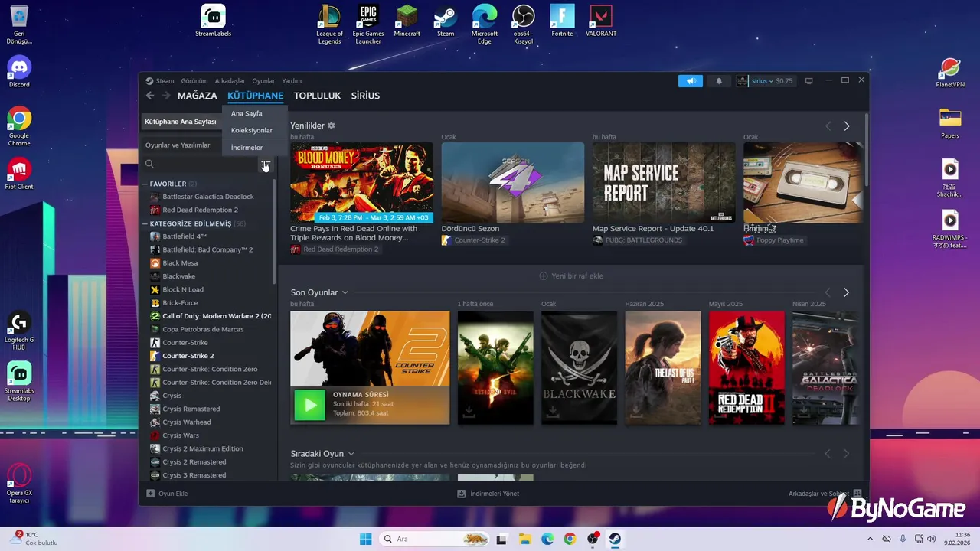The image size is (980, 551).
Task: Collapse the KATEGORİZE EDİLMEMİŞ category
Action: click(145, 224)
